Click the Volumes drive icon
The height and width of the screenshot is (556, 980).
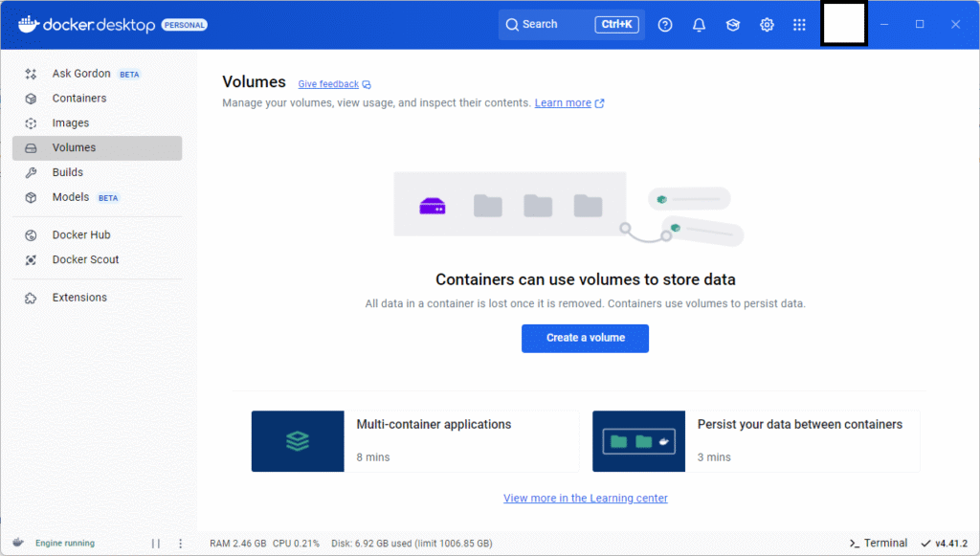pyautogui.click(x=31, y=148)
